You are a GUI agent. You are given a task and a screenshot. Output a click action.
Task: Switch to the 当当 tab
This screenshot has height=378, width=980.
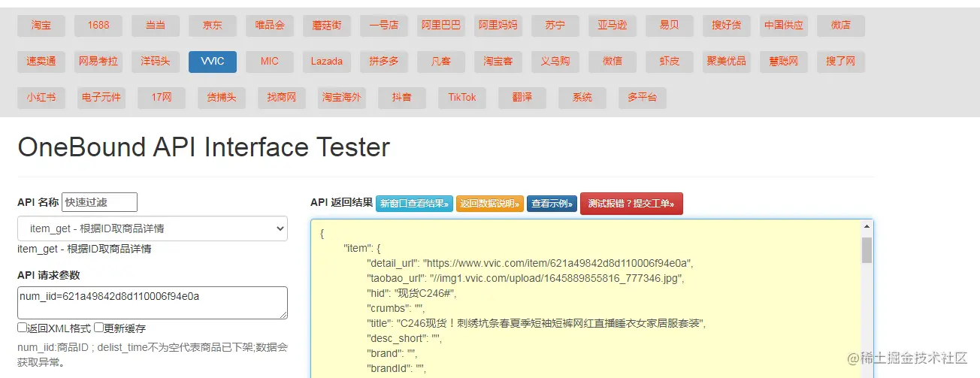coord(156,26)
